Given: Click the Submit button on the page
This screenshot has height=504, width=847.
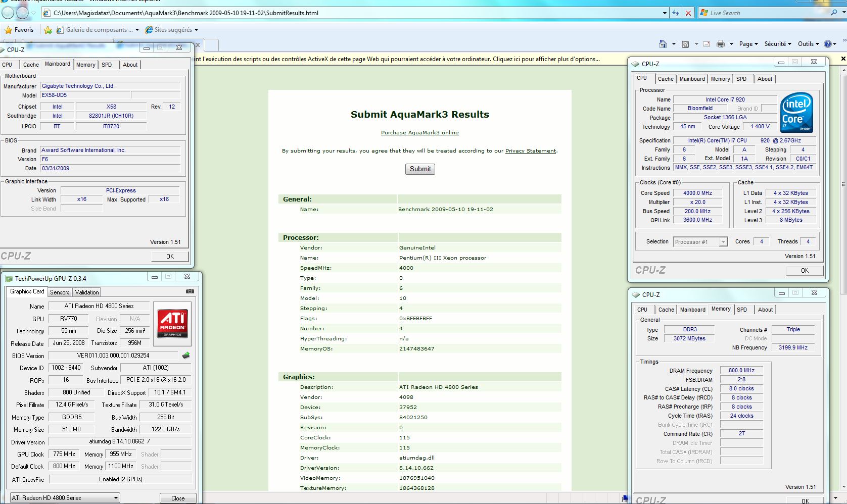Looking at the screenshot, I should pos(420,169).
